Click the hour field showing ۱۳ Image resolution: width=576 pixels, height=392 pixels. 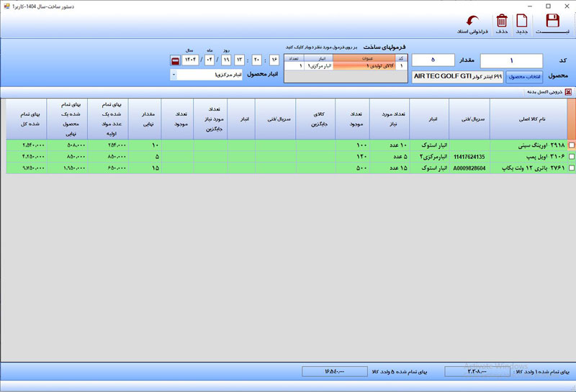coord(240,60)
